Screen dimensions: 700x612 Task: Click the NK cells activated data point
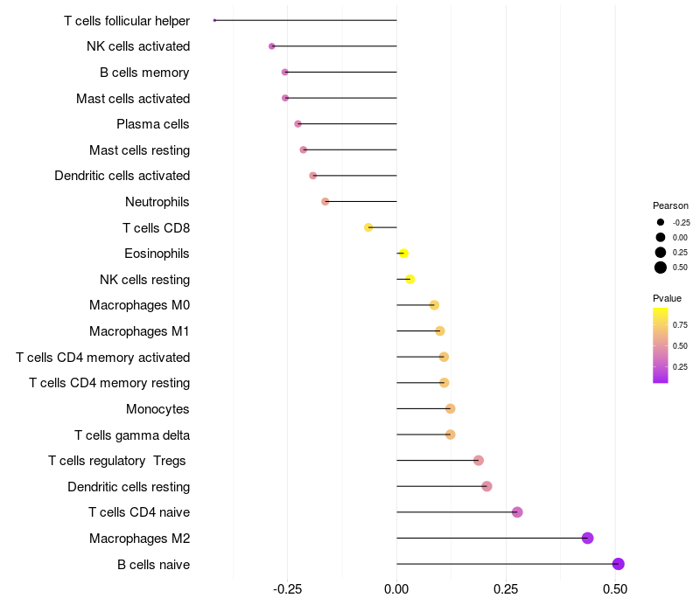point(272,46)
